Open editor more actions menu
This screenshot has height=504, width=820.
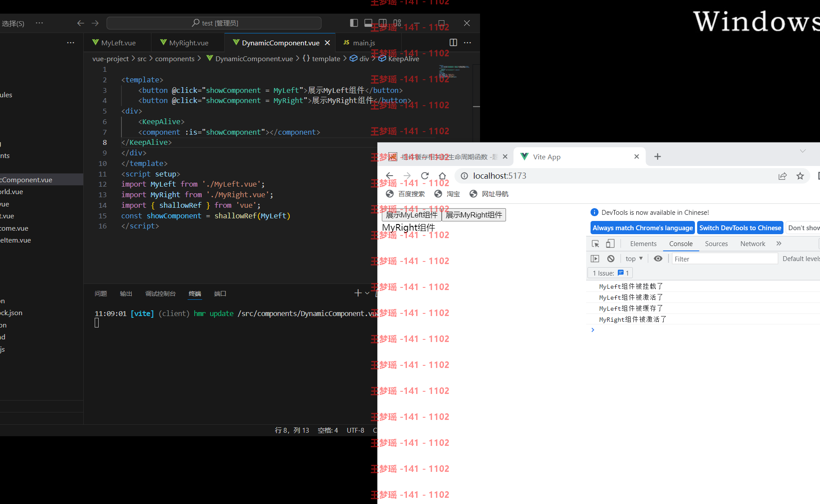coord(468,43)
